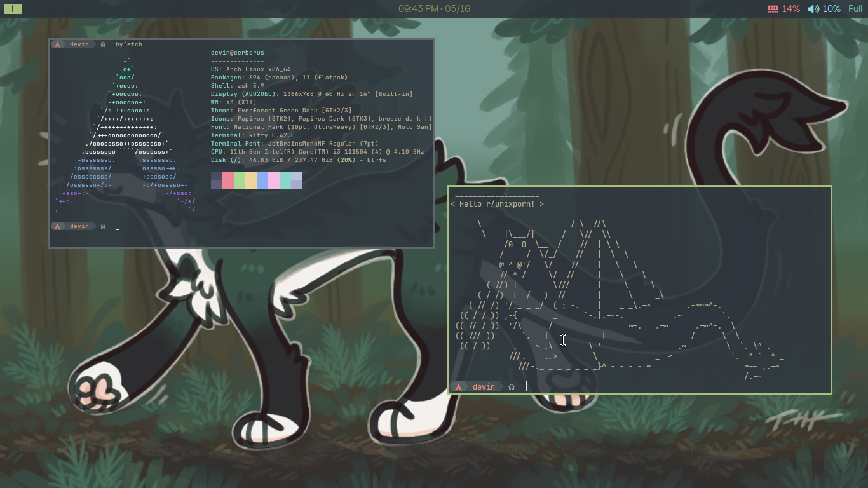The width and height of the screenshot is (868, 488).
Task: Click the volume speaker icon in status bar
Action: [x=813, y=9]
